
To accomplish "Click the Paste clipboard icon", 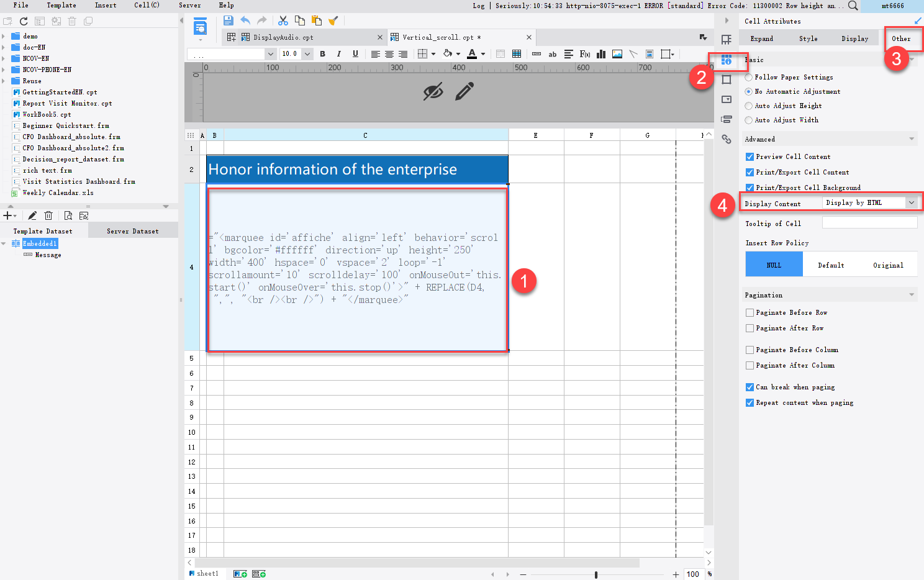I will coord(317,20).
